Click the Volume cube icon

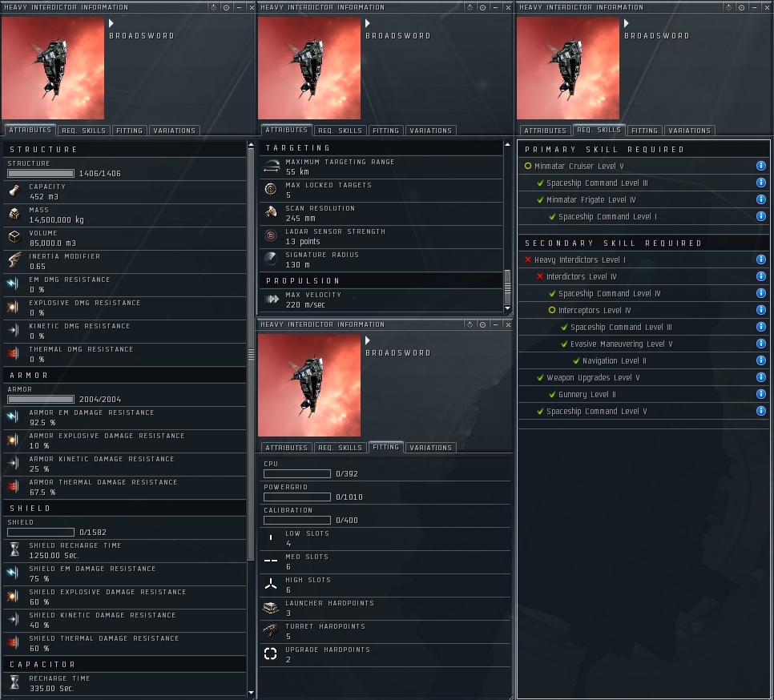14,237
